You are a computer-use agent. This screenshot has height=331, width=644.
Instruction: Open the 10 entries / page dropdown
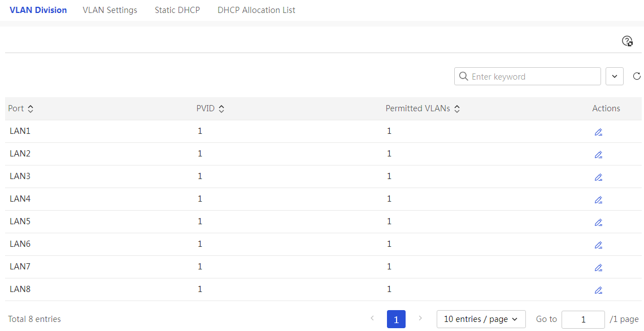coord(481,319)
